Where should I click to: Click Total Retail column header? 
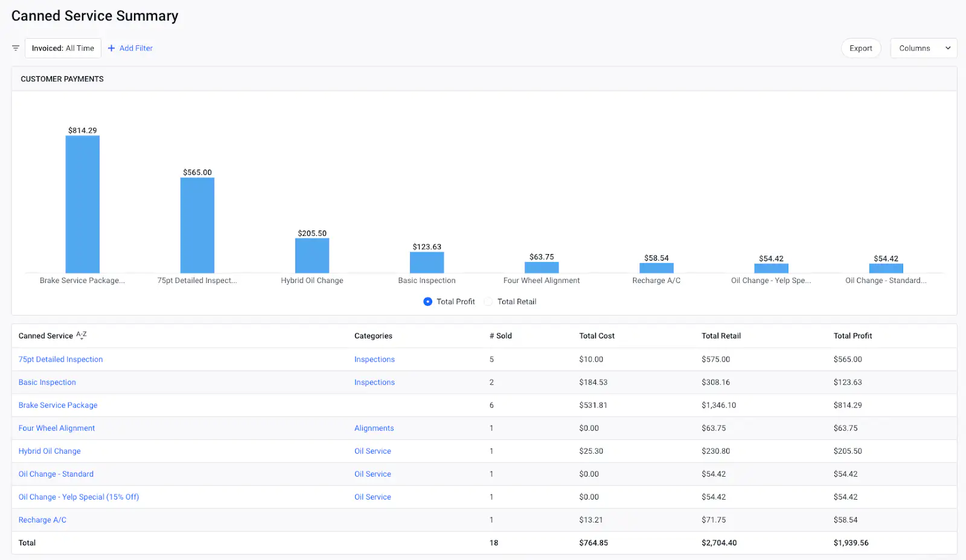point(721,336)
